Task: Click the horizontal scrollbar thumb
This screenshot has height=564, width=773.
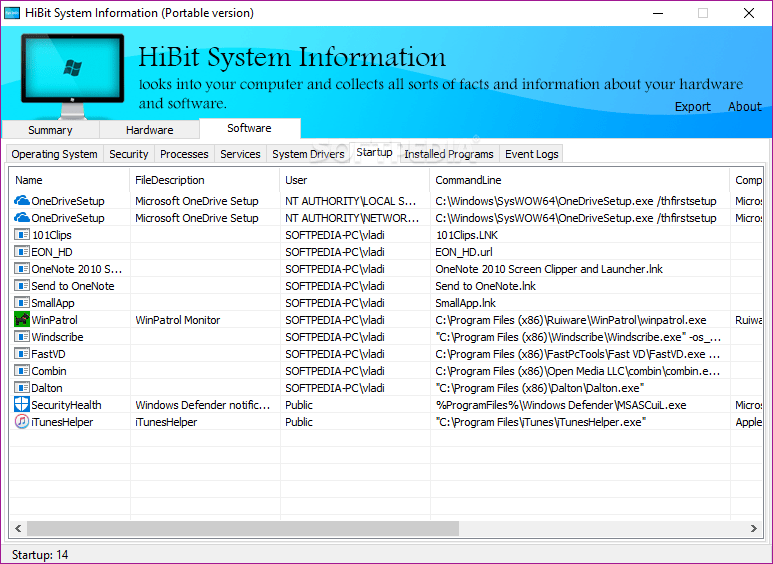Action: point(243,529)
